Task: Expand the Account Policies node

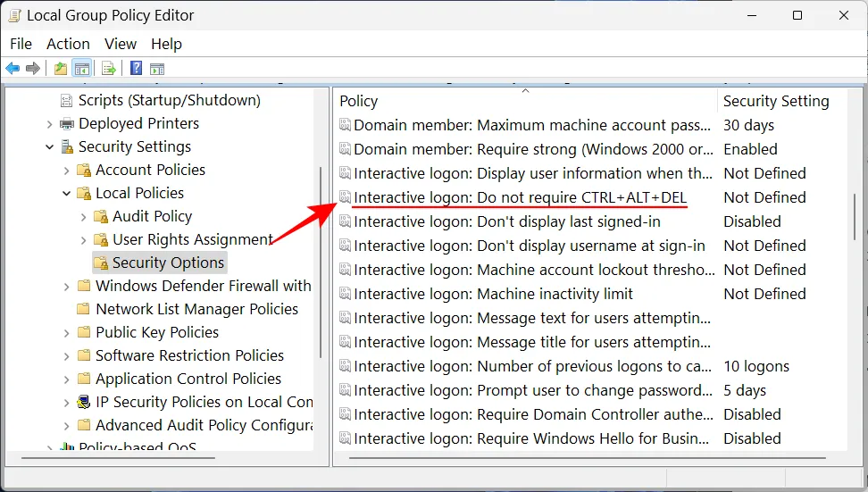Action: click(x=67, y=171)
